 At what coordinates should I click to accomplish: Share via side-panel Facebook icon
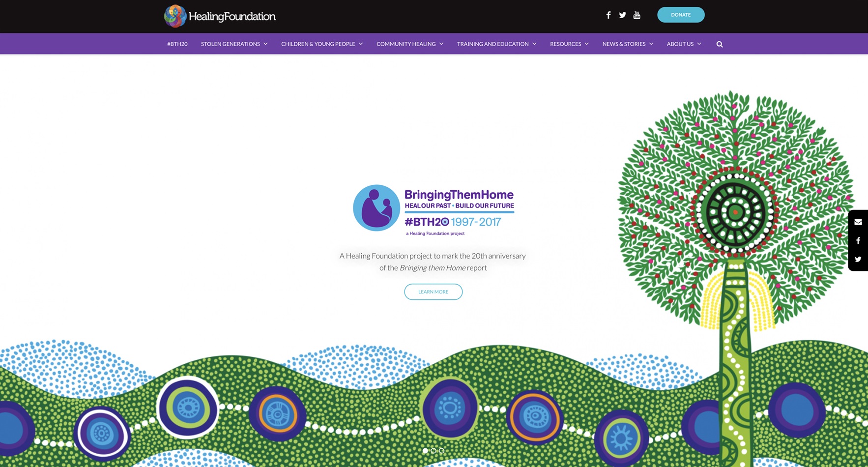[858, 240]
